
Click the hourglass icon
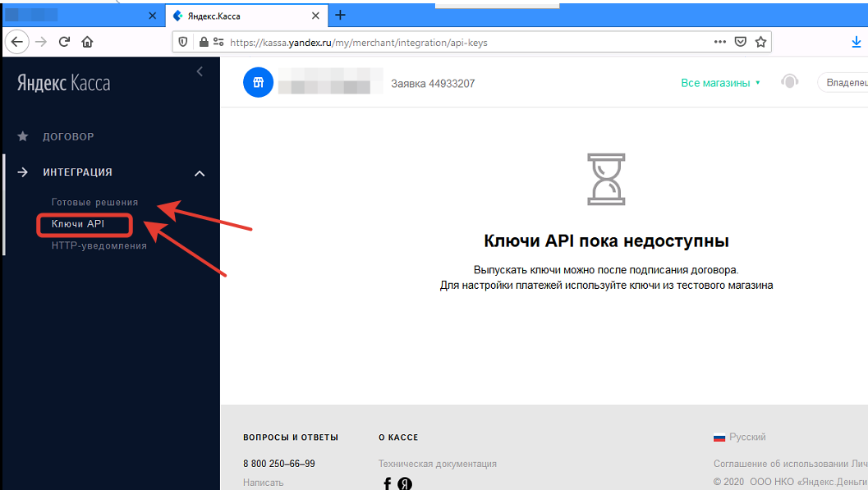pyautogui.click(x=606, y=180)
